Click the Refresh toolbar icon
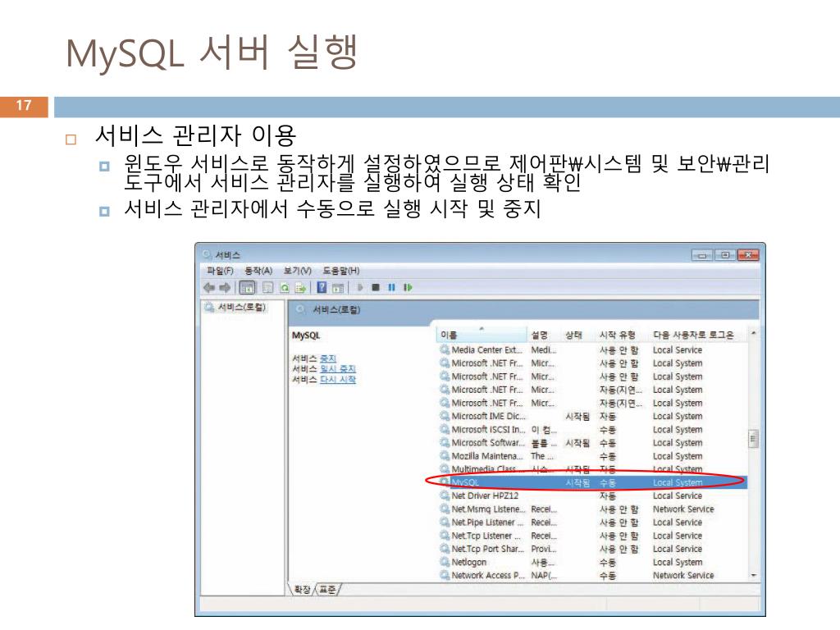The image size is (840, 630). click(x=285, y=288)
